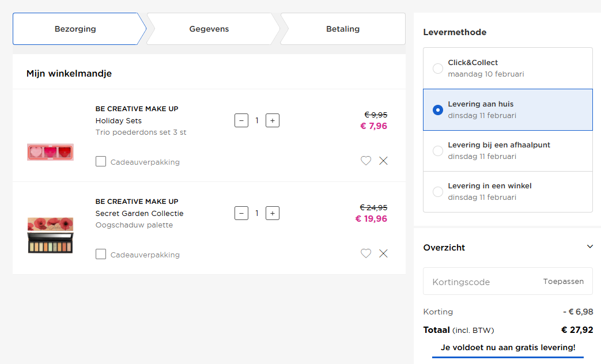601x364 pixels.
Task: Open the Bezorging step tab
Action: click(x=80, y=29)
